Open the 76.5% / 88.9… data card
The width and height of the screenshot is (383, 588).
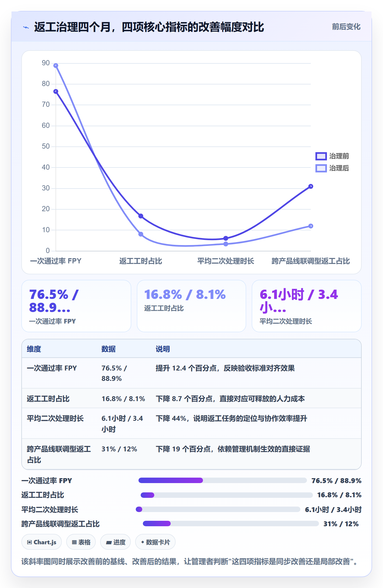(76, 306)
